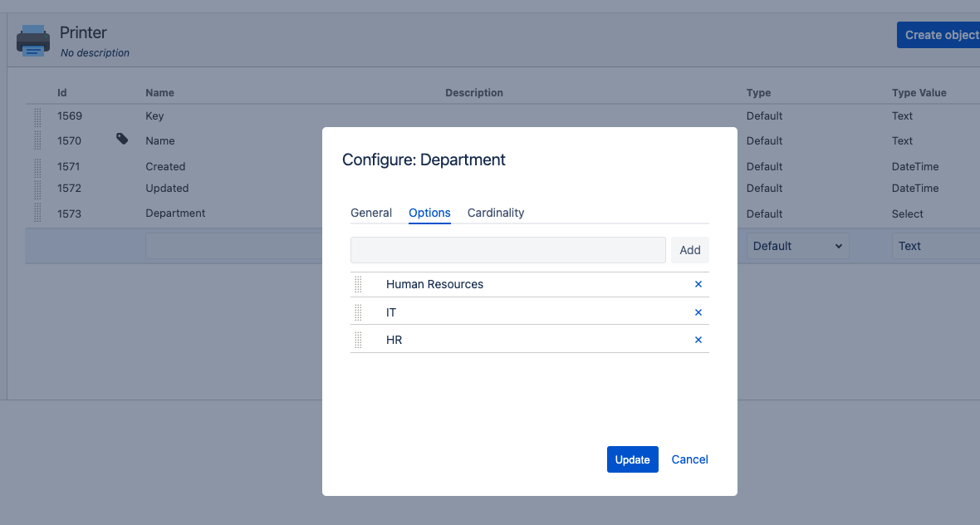Switch to the General tab
Image resolution: width=980 pixels, height=525 pixels.
371,213
